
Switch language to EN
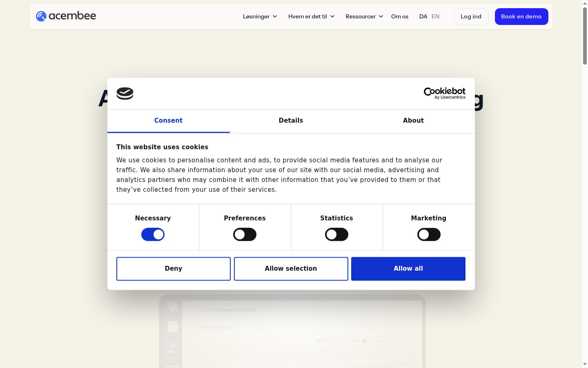435,16
